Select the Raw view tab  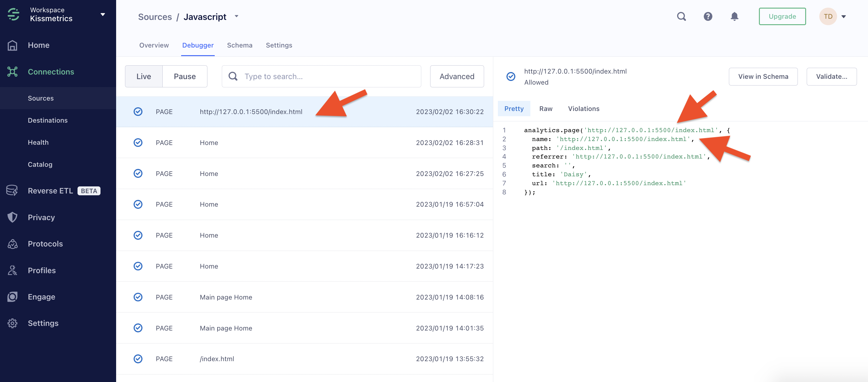[546, 109]
